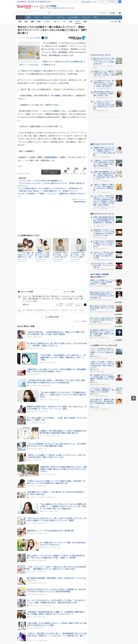Click the scroll-to-top arrow button

[133, 398]
